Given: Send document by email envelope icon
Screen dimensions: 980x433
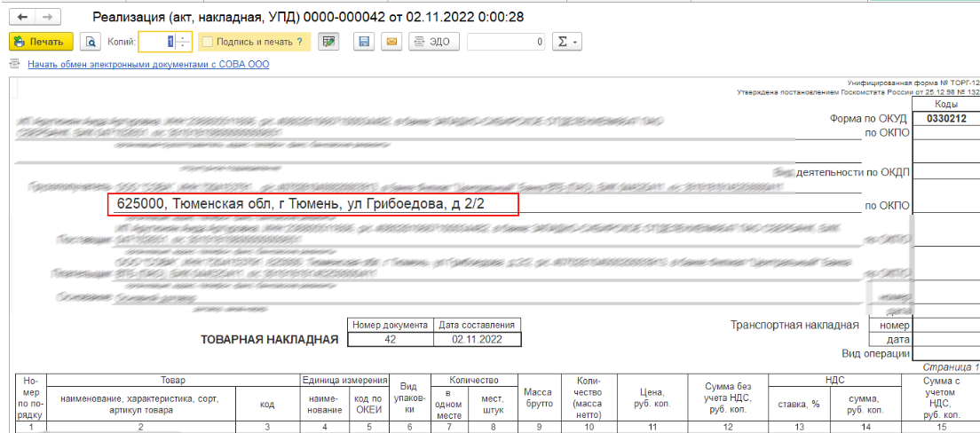Looking at the screenshot, I should click(x=391, y=42).
